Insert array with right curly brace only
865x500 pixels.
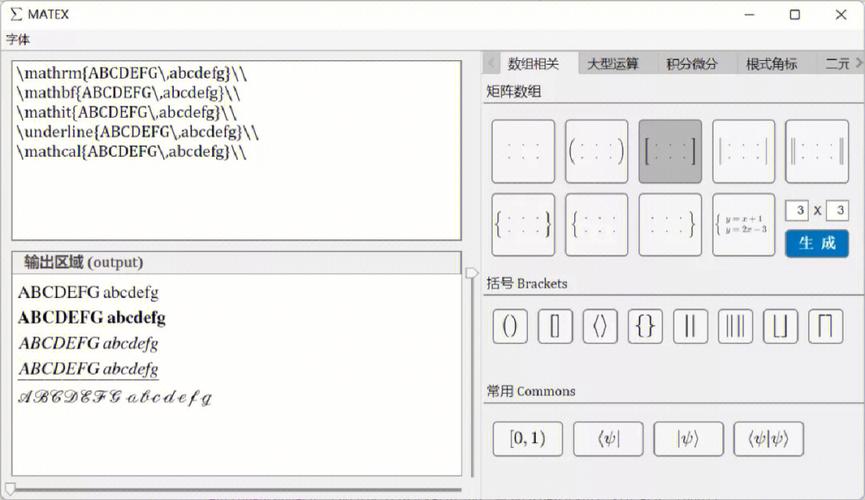tap(670, 225)
